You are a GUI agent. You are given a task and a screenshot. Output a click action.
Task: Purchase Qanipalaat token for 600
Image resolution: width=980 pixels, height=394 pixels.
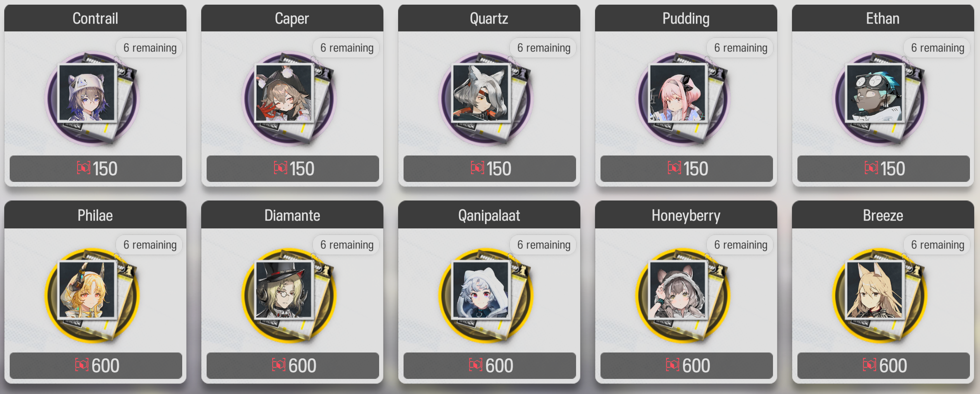point(490,366)
